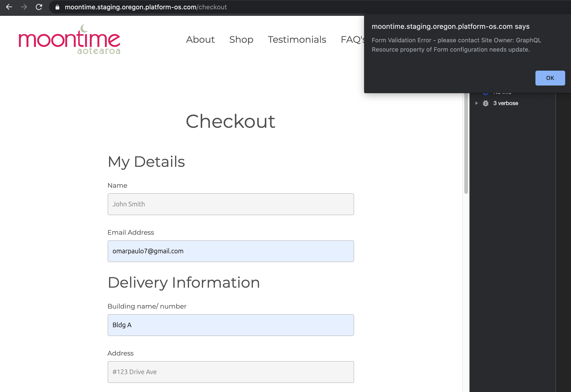571x392 pixels.
Task: Select the 3 verbose console filter
Action: [505, 103]
